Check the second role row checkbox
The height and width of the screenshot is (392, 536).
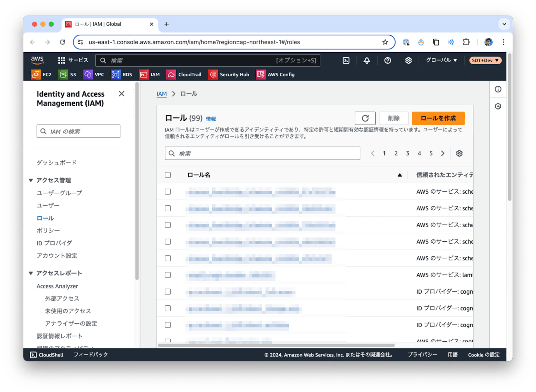(168, 208)
